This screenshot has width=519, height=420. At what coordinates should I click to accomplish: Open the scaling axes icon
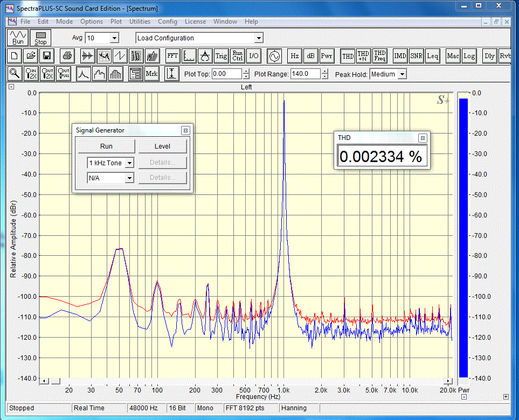(189, 56)
